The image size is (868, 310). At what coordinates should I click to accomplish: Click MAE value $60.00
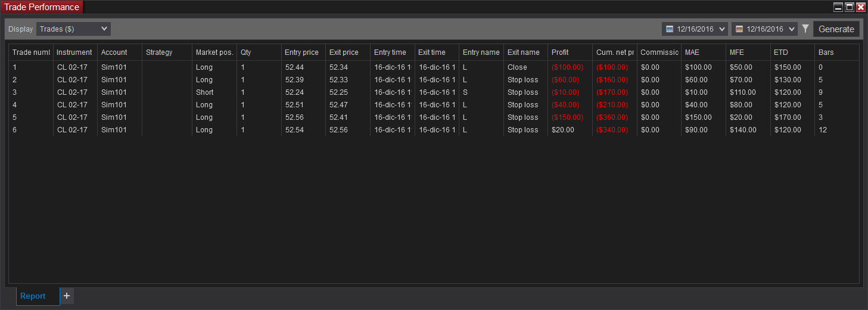tap(704, 80)
